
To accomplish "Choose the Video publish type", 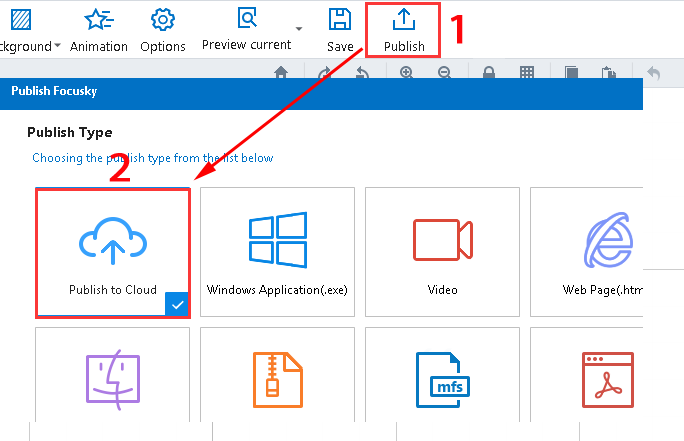I will (x=442, y=252).
